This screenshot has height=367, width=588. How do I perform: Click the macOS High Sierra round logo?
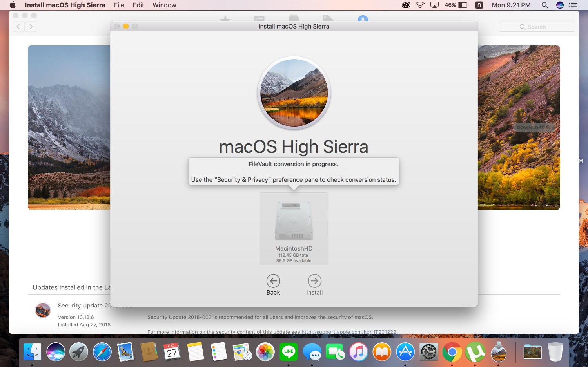click(294, 93)
